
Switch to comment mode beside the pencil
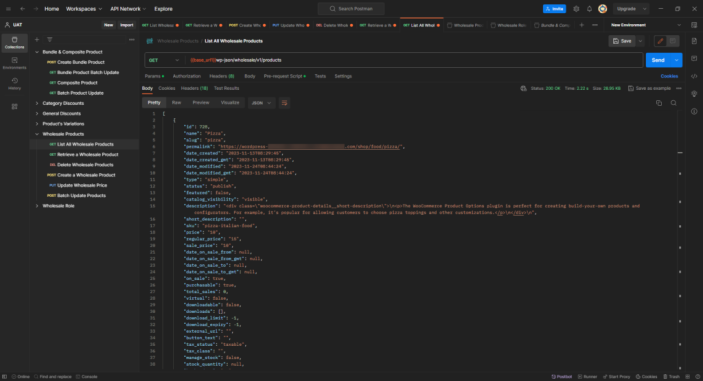pyautogui.click(x=673, y=41)
